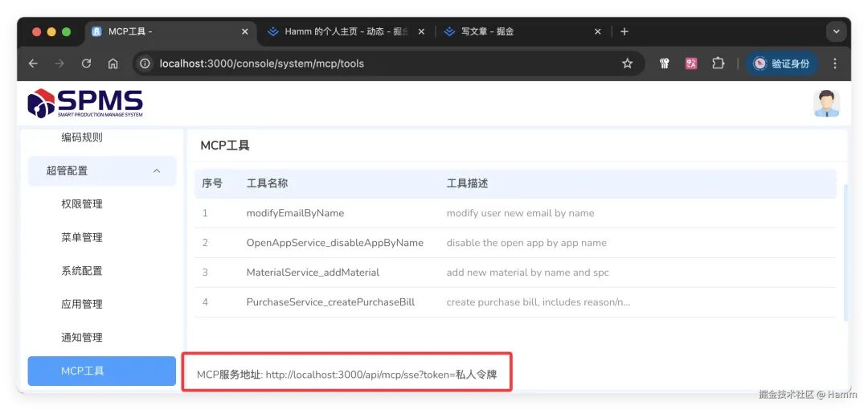Click the address bar URL
The image size is (868, 410).
[262, 64]
